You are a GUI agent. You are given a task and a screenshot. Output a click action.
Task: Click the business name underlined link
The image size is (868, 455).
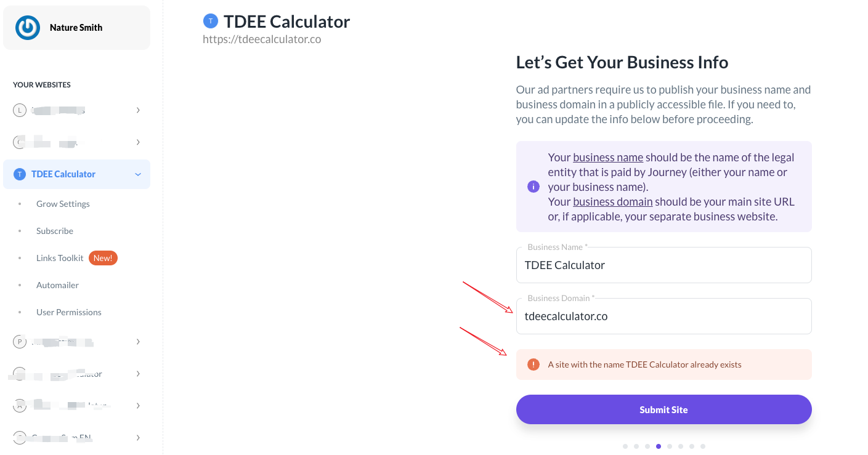click(x=607, y=158)
